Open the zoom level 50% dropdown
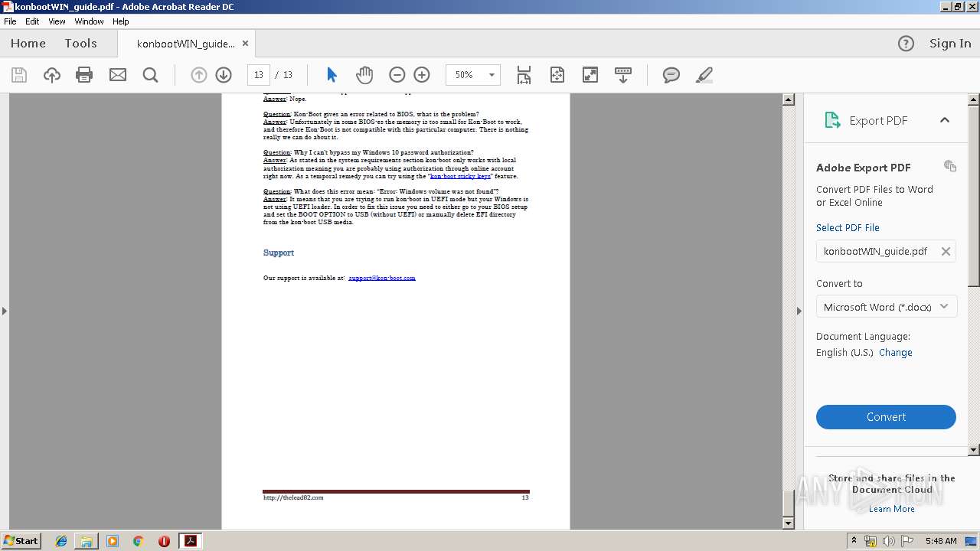The image size is (980, 551). [492, 75]
